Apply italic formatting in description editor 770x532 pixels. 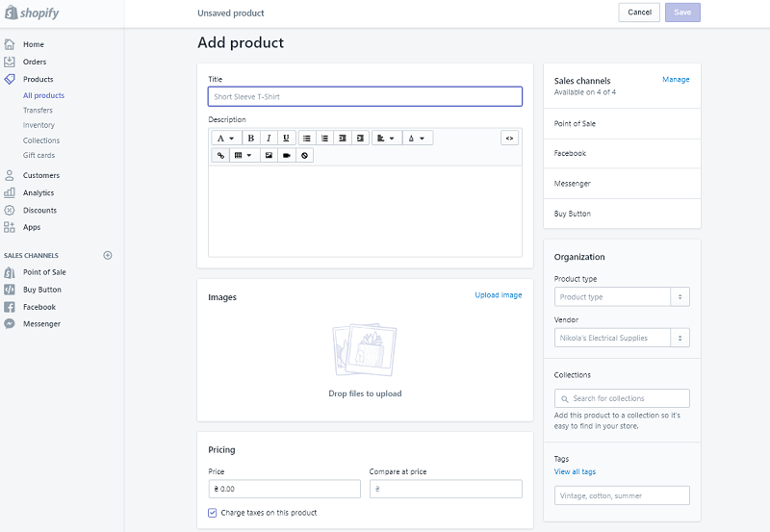[x=269, y=139]
